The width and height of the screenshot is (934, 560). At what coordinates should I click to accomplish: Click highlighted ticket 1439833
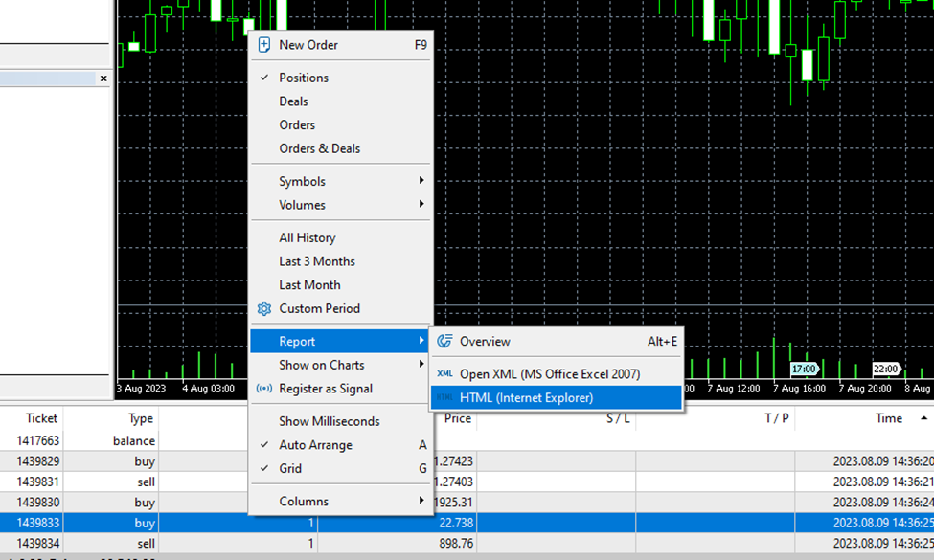coord(38,523)
